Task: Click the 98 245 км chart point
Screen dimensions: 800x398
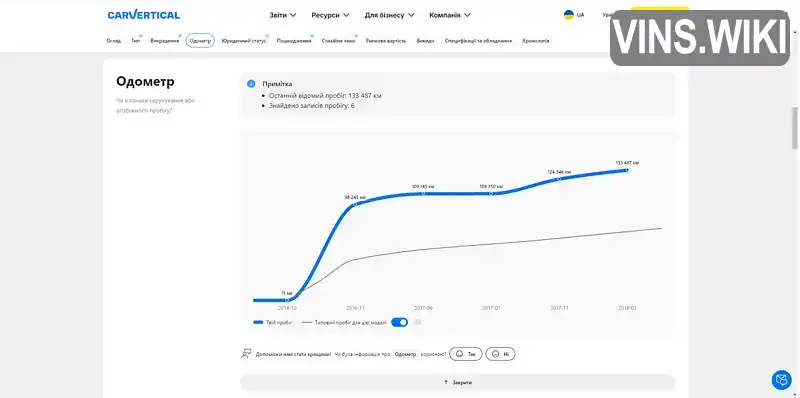Action: [x=355, y=204]
